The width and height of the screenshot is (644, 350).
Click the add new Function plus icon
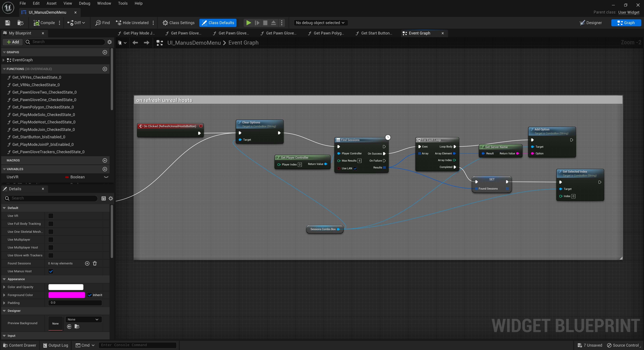click(105, 69)
